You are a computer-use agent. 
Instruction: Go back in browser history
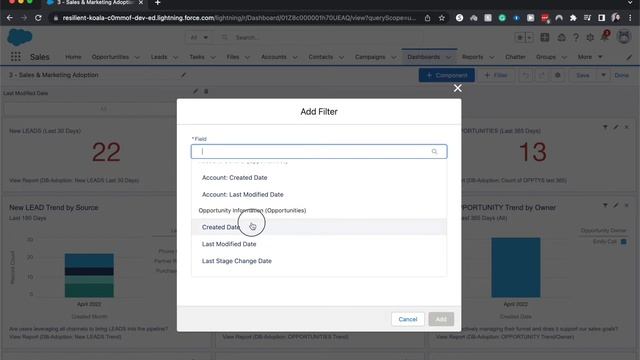click(x=9, y=18)
